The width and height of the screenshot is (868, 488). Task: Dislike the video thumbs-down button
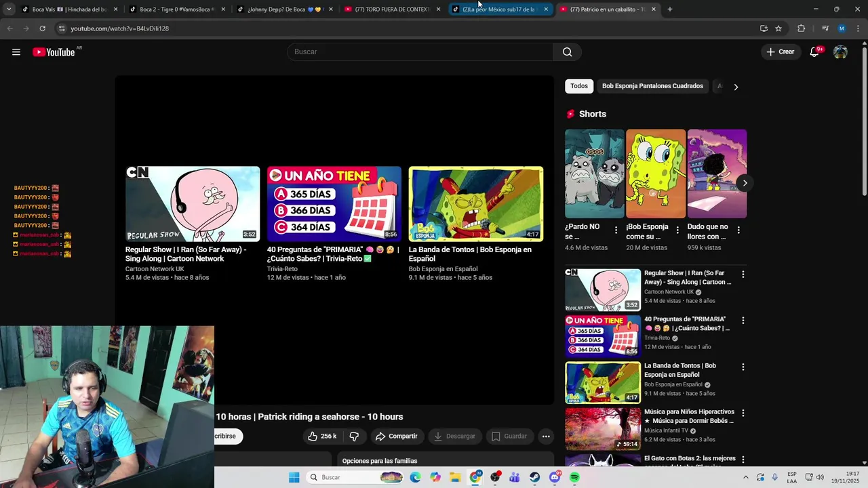click(x=353, y=436)
